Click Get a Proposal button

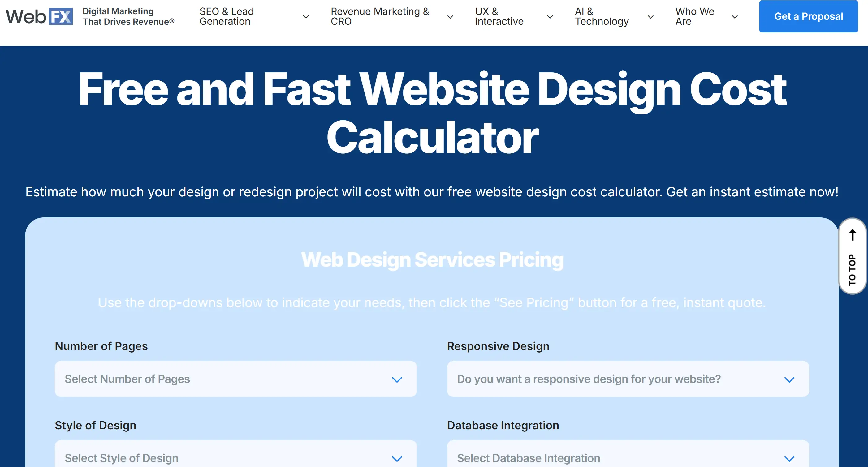[x=808, y=16]
